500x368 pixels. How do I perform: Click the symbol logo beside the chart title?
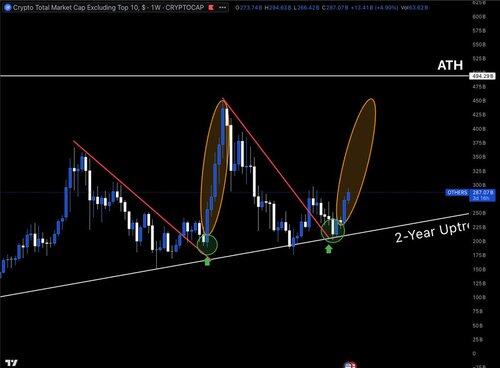pos(8,7)
